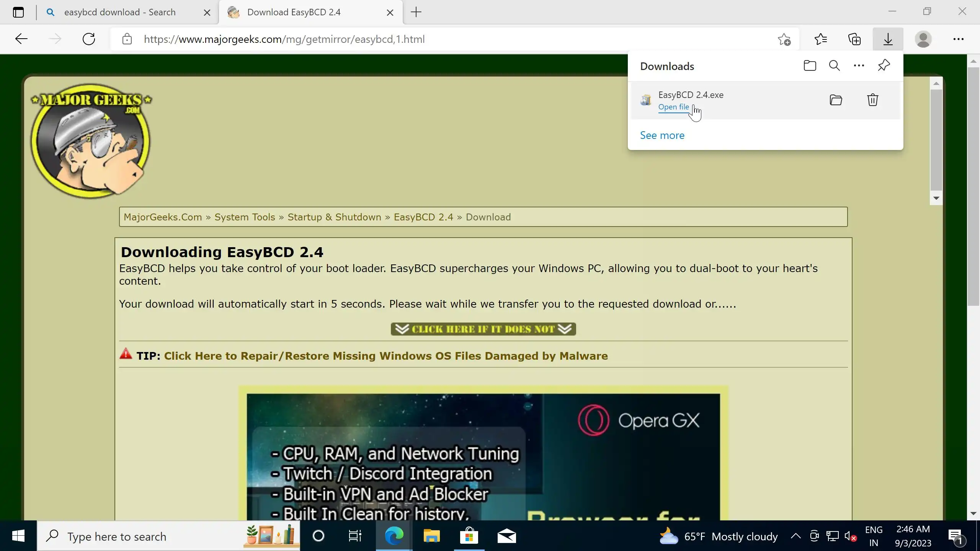
Task: Click Open file link for EasyBCD
Action: click(673, 107)
